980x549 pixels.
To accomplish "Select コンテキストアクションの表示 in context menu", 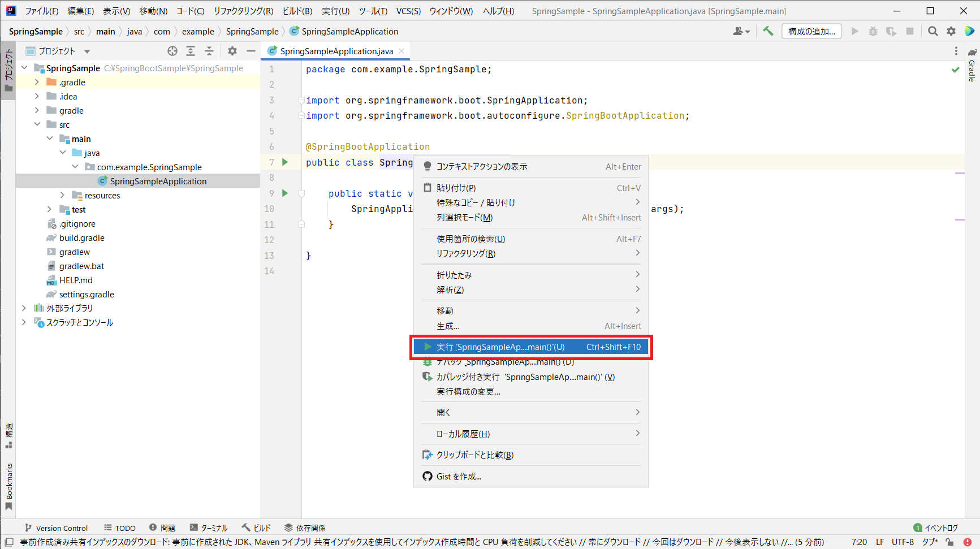I will click(531, 166).
